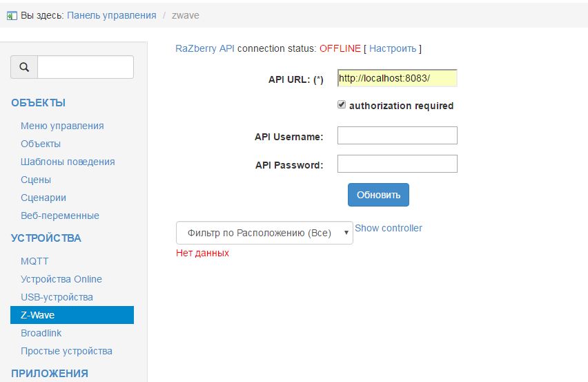
Task: Open Сценарии in the sidebar
Action: pos(43,198)
